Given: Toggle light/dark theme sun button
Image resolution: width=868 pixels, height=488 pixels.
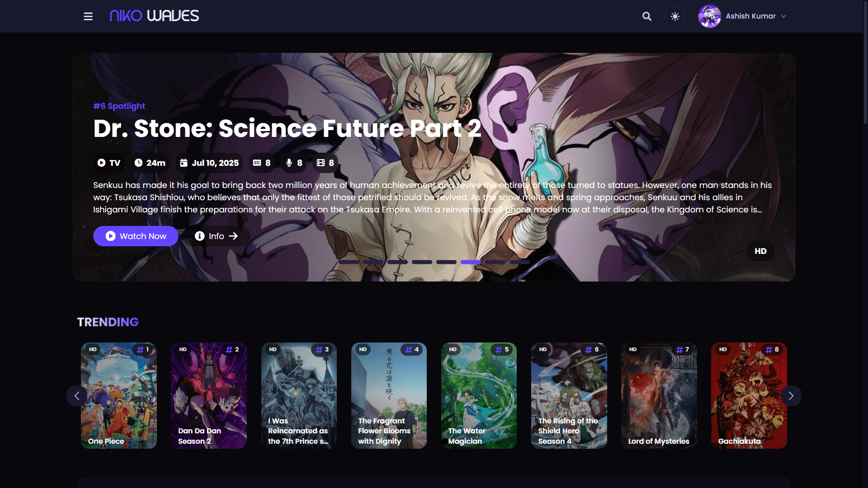Looking at the screenshot, I should coord(675,16).
